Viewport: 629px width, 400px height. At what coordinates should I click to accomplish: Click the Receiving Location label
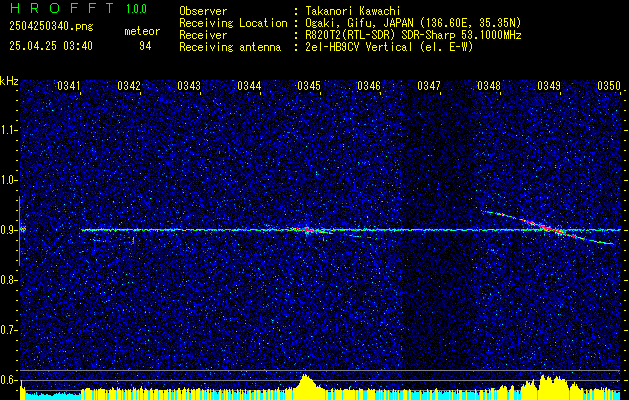[233, 23]
